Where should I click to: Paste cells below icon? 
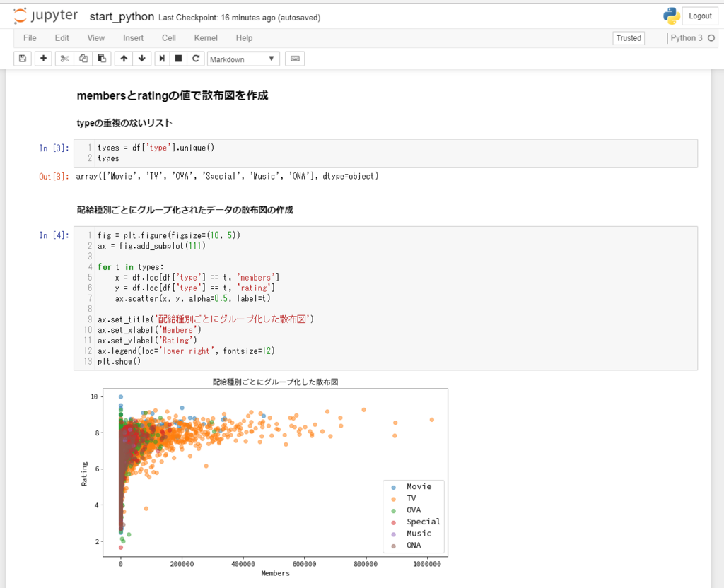coord(102,59)
